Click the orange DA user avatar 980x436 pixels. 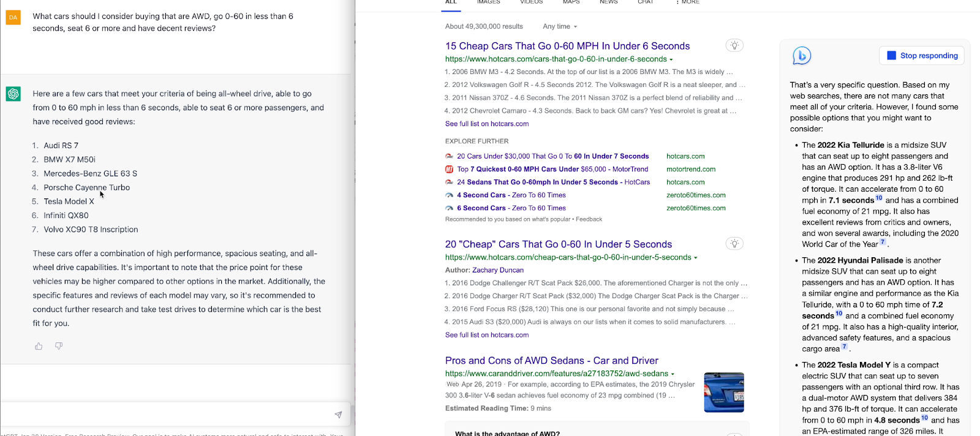coord(13,17)
